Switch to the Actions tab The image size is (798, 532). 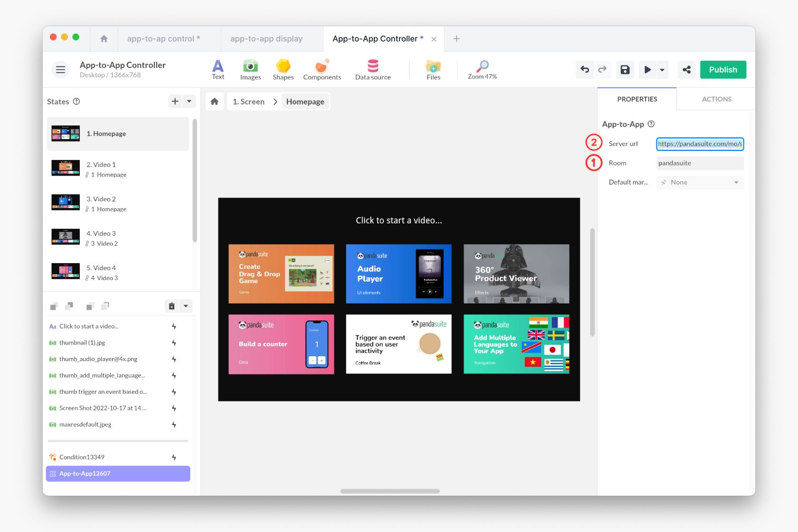click(x=716, y=99)
